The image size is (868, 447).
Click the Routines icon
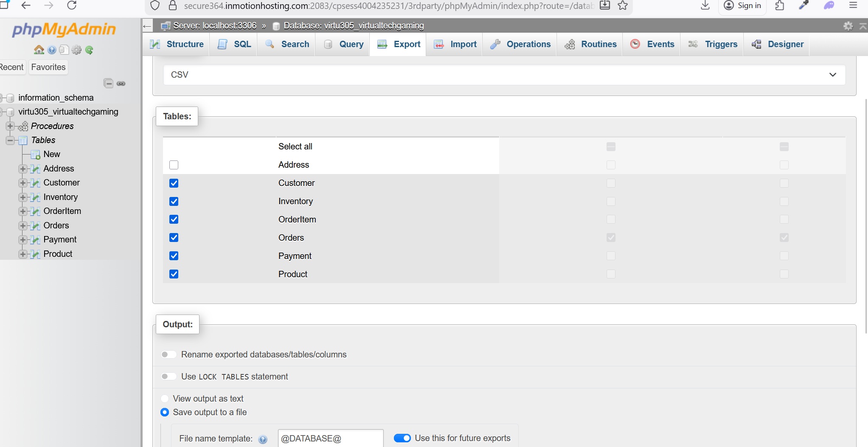570,44
